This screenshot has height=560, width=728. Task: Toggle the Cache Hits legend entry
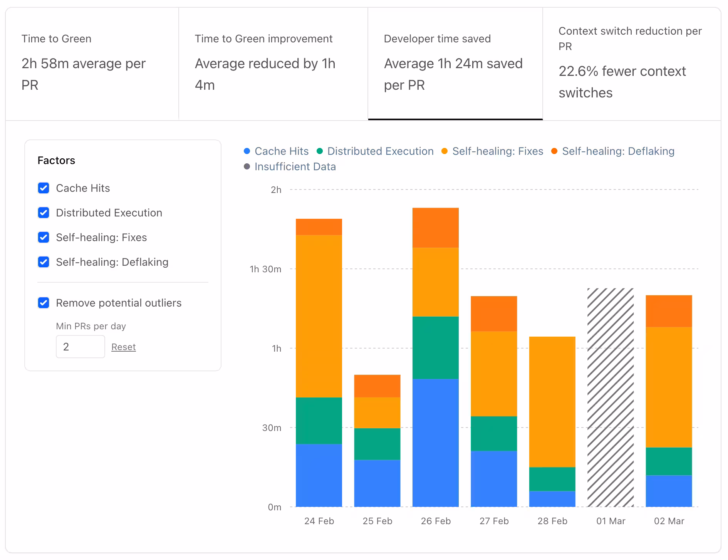click(281, 151)
